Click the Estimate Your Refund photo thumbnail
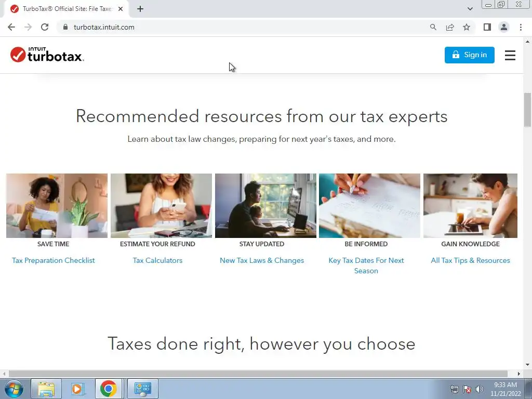This screenshot has height=399, width=532. coord(161,206)
